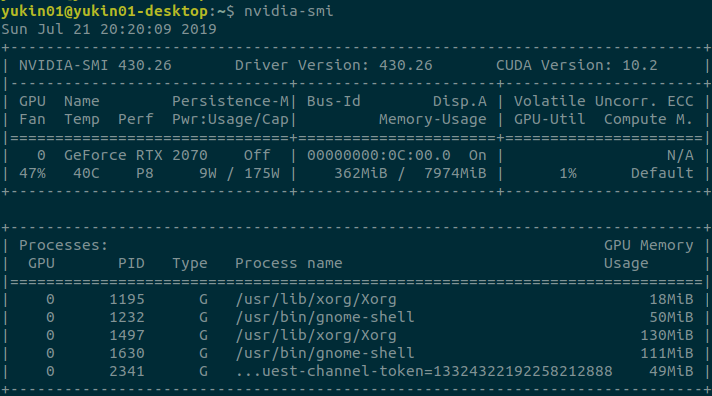This screenshot has width=712, height=396.
Task: Click the 49MiB memory usage value
Action: click(671, 371)
